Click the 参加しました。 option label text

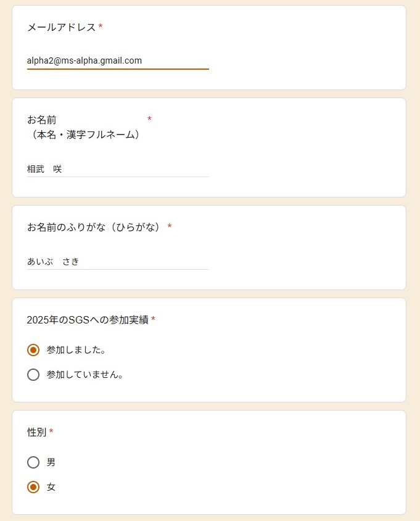[76, 350]
